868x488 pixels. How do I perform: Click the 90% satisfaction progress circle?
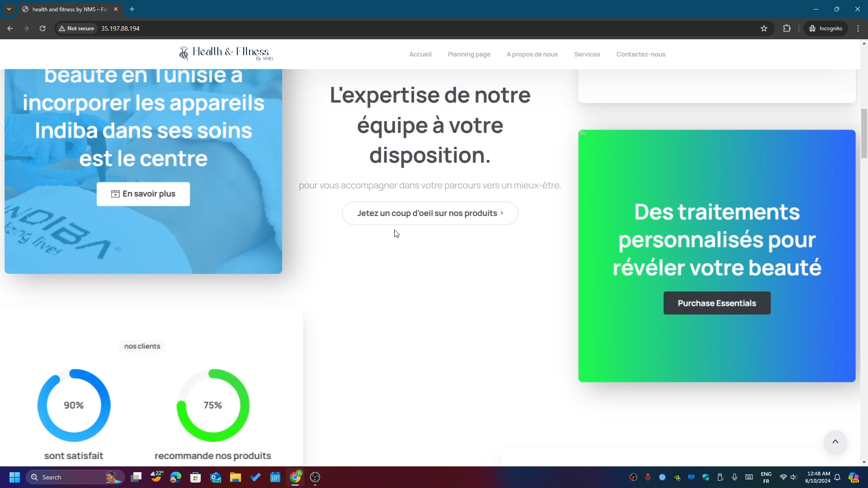point(74,405)
